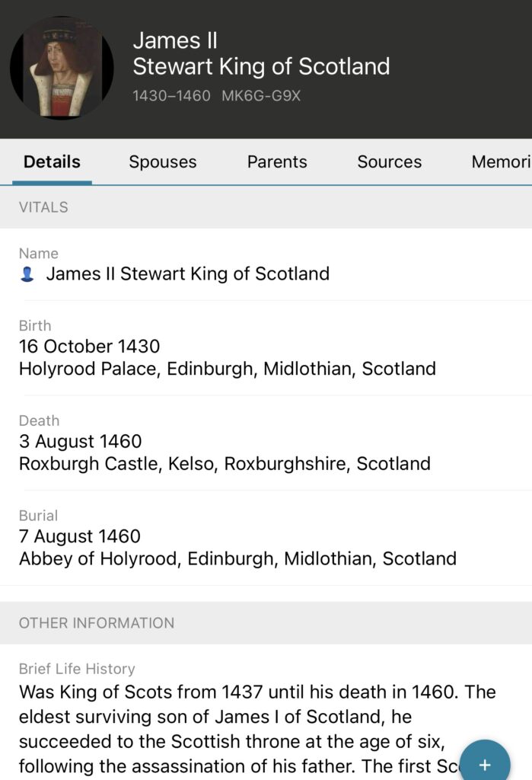This screenshot has height=780, width=532.
Task: Tap the male gender icon beside name
Action: pos(27,275)
